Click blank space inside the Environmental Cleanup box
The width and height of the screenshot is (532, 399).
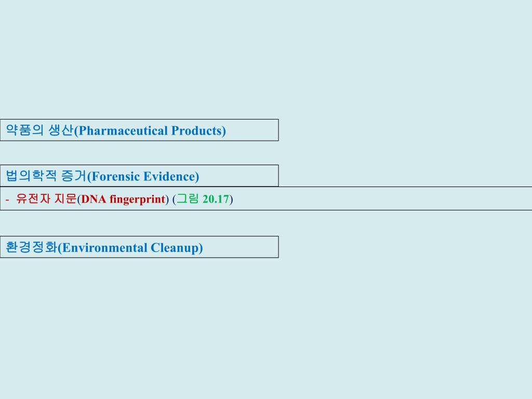point(241,247)
